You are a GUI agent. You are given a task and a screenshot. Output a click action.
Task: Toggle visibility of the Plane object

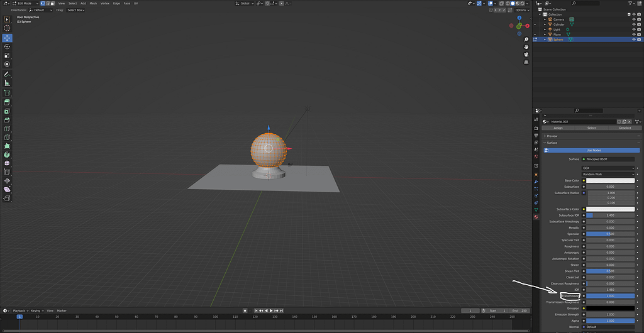(633, 35)
